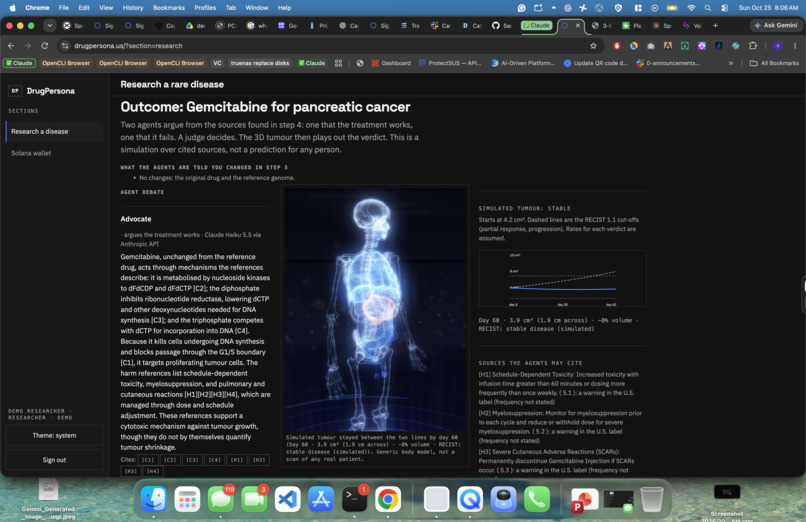Open the Gemini_Generated_Image desktop file
The height and width of the screenshot is (522, 806).
[x=48, y=498]
